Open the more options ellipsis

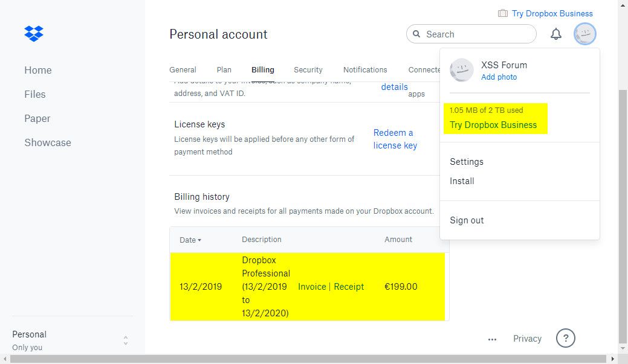pos(492,339)
